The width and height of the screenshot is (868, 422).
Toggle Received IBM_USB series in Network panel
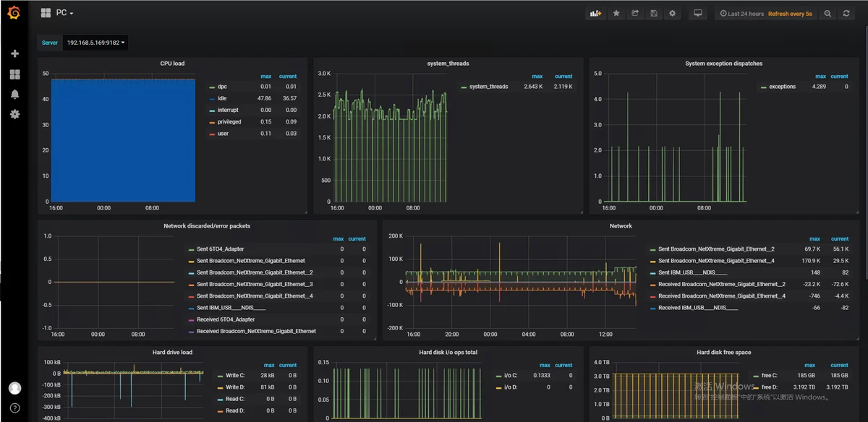(x=698, y=308)
